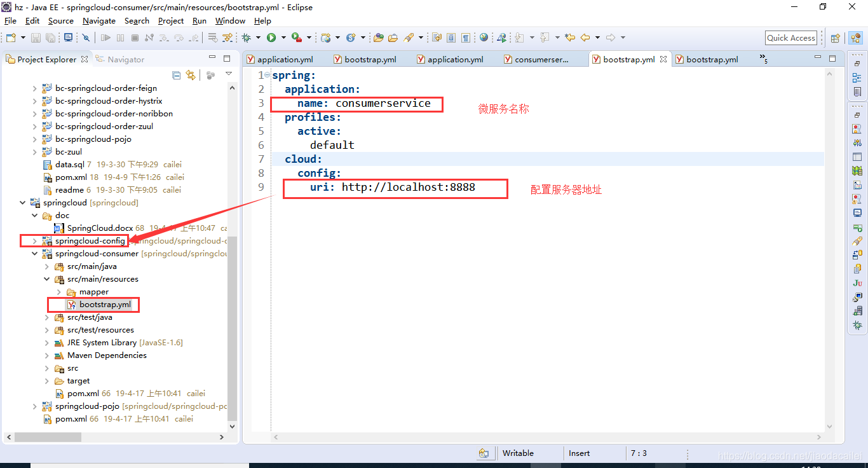The width and height of the screenshot is (868, 468).
Task: Click the Open Web Browser globe icon
Action: click(x=484, y=38)
